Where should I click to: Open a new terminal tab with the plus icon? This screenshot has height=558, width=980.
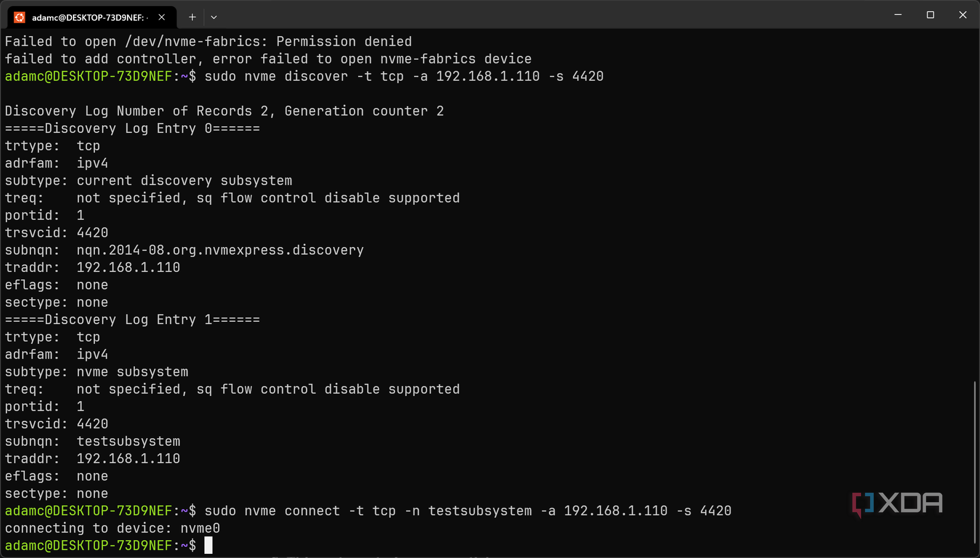pyautogui.click(x=192, y=17)
